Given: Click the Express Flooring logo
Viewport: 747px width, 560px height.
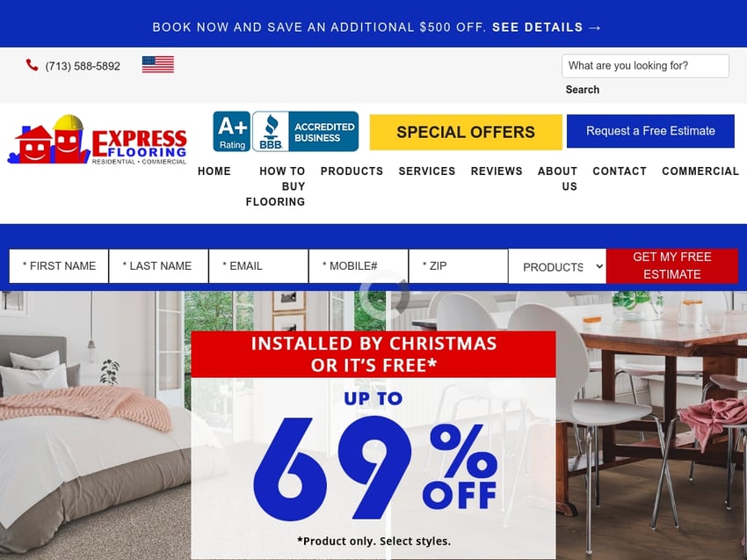Looking at the screenshot, I should pos(98,140).
